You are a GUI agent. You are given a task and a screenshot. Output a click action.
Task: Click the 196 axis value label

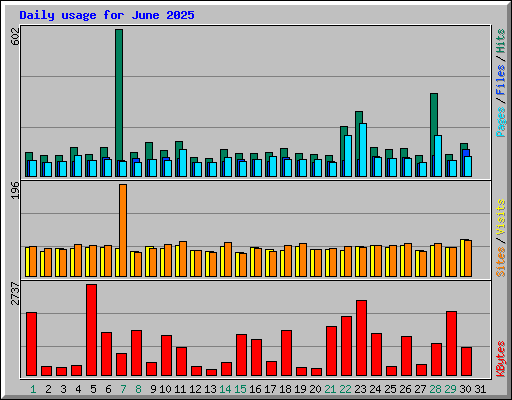pos(16,190)
